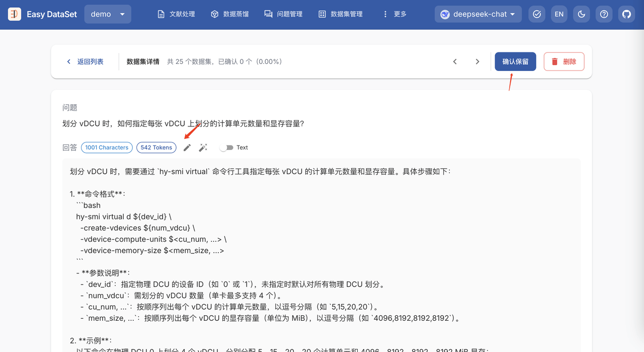Edit the answer with the pencil icon
The width and height of the screenshot is (644, 352).
[187, 148]
